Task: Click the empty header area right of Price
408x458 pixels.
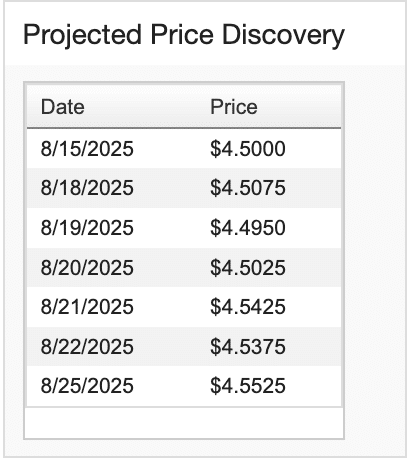Action: (300, 107)
